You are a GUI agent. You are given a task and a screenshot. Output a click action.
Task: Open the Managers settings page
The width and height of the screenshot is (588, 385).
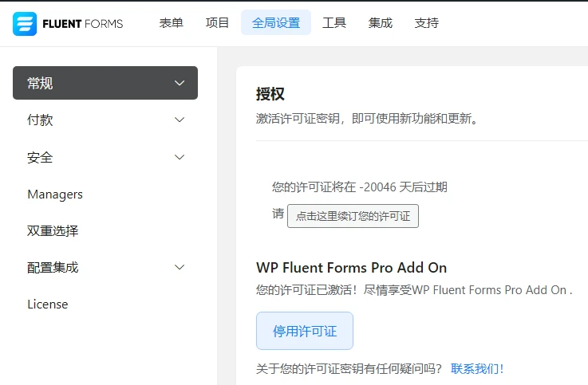[x=55, y=194]
